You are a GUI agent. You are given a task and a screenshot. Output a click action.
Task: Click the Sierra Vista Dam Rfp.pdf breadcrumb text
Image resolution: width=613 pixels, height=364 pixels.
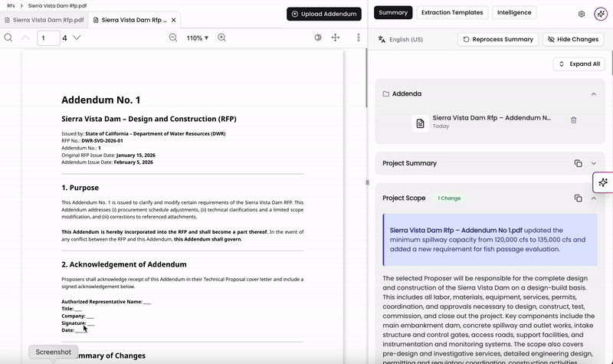pyautogui.click(x=57, y=6)
